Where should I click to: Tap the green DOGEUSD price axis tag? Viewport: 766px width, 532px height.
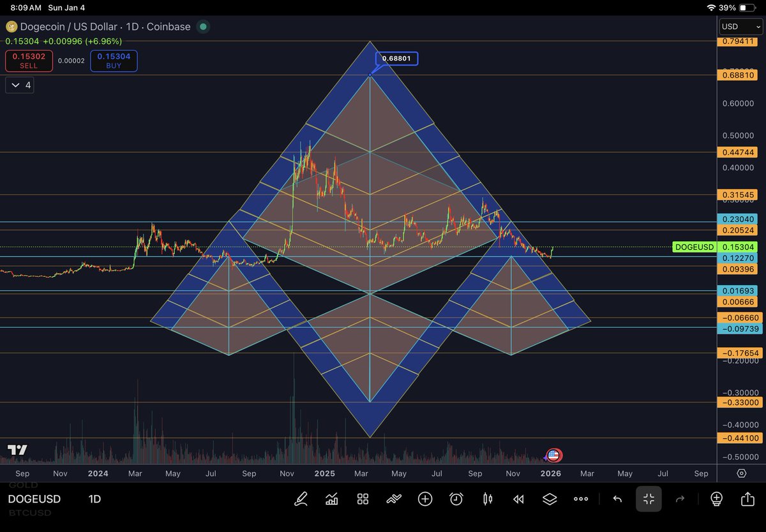point(694,247)
